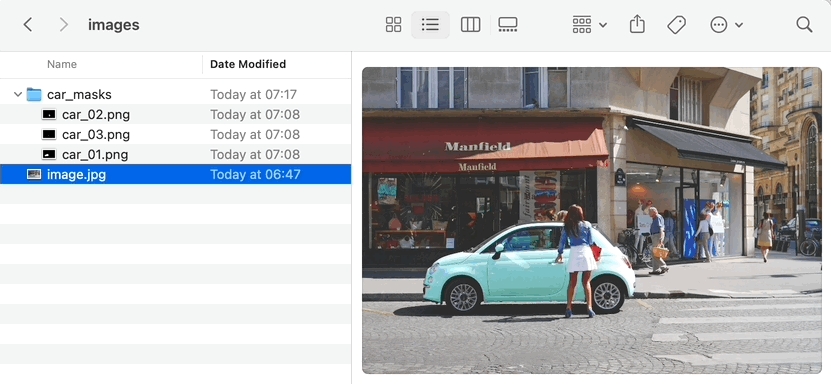Switch to icon grid view
831x384 pixels.
click(x=393, y=24)
